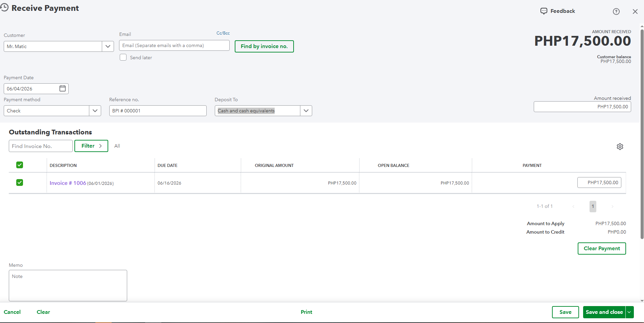Image resolution: width=644 pixels, height=323 pixels.
Task: Click the Clear Payment button
Action: (x=602, y=249)
